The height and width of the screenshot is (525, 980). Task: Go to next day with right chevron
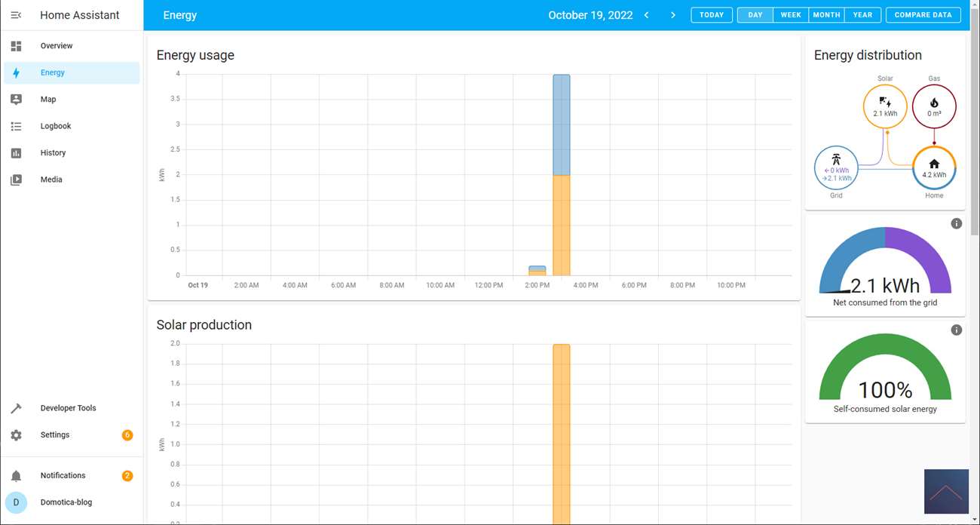[673, 15]
